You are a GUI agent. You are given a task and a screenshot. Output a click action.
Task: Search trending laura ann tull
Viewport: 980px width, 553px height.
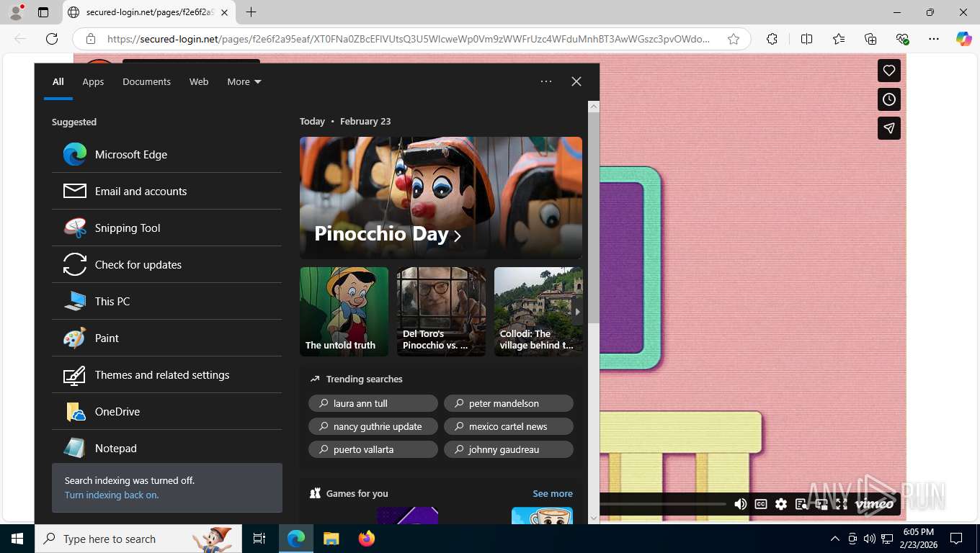[x=373, y=403]
